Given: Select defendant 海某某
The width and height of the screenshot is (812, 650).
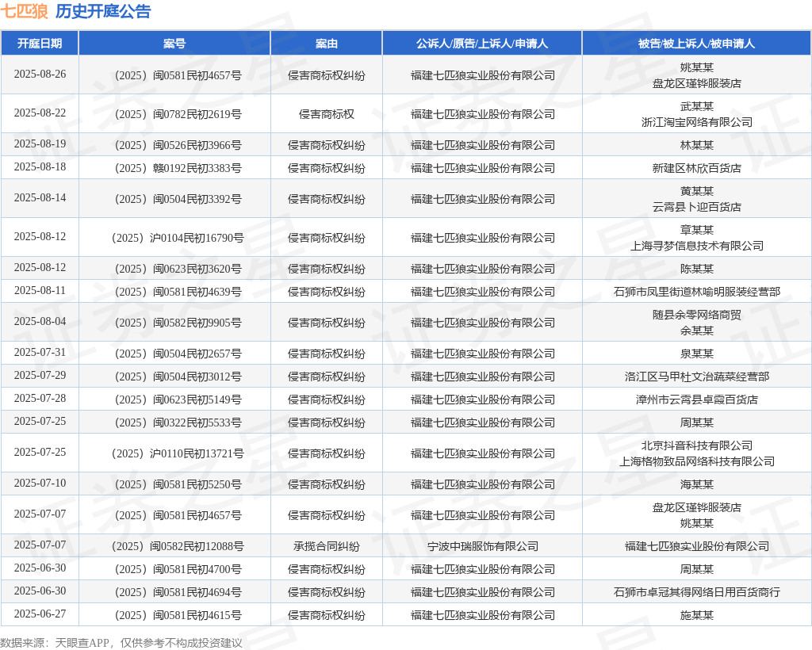Looking at the screenshot, I should tap(696, 485).
